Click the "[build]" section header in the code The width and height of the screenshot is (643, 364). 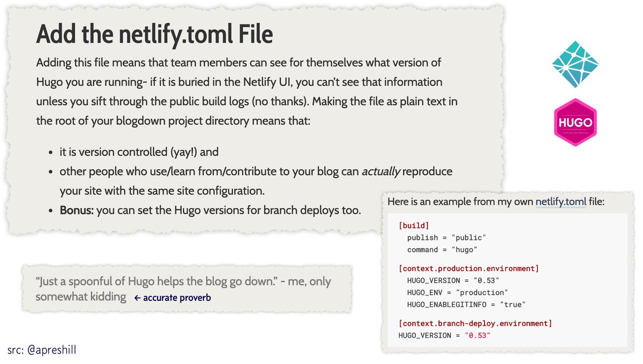tap(414, 225)
